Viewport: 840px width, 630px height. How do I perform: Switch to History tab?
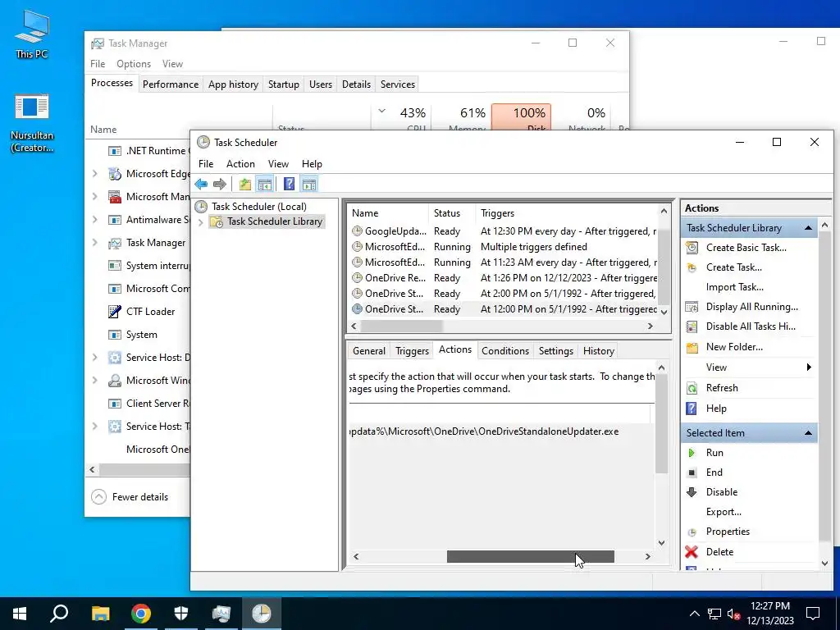click(x=598, y=351)
